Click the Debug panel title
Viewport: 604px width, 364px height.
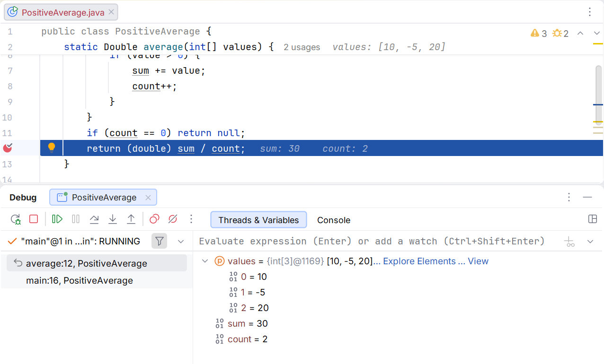[23, 198]
